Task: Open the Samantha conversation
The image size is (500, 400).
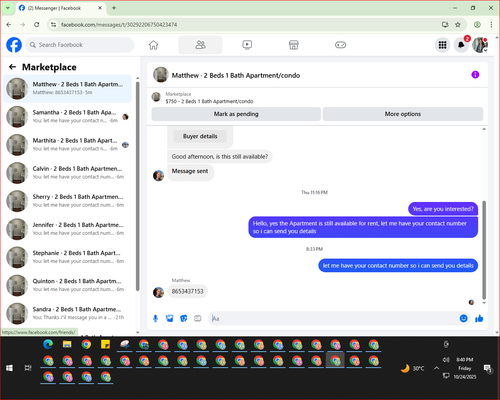Action: pos(68,116)
